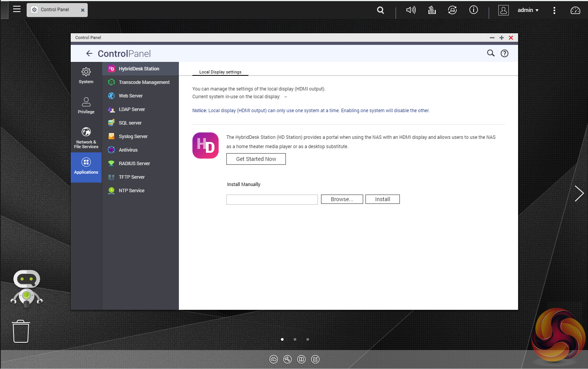Open the background tasks icon
The height and width of the screenshot is (369, 588).
[432, 10]
